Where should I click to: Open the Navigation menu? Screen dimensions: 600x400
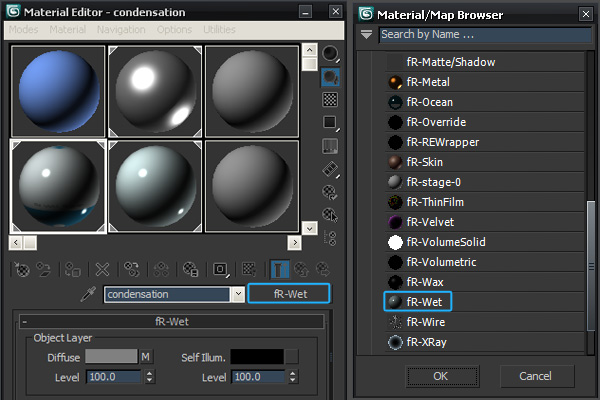(x=121, y=29)
